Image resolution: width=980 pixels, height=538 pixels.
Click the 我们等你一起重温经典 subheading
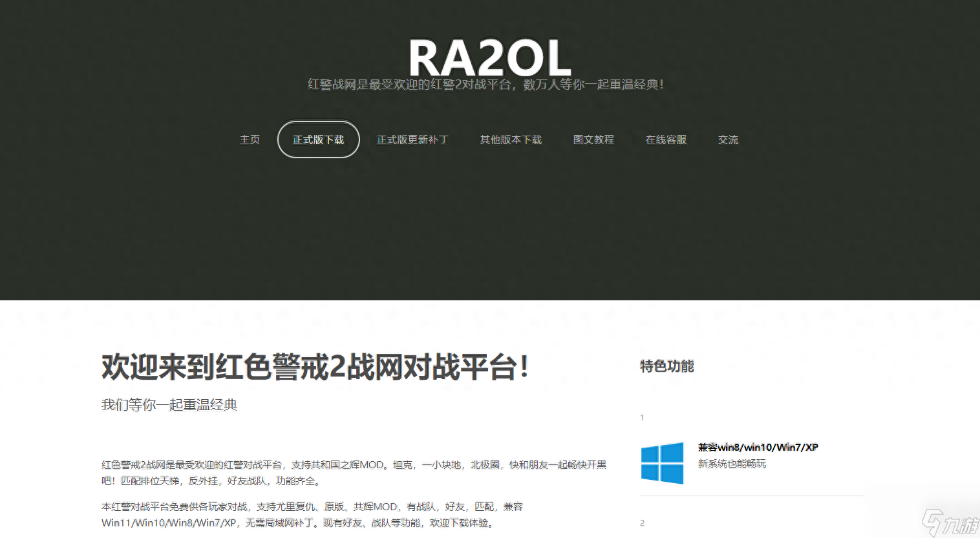point(169,405)
